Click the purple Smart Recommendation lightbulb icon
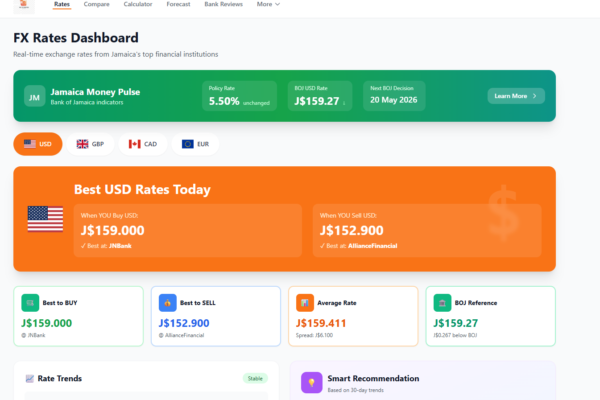 click(x=312, y=383)
